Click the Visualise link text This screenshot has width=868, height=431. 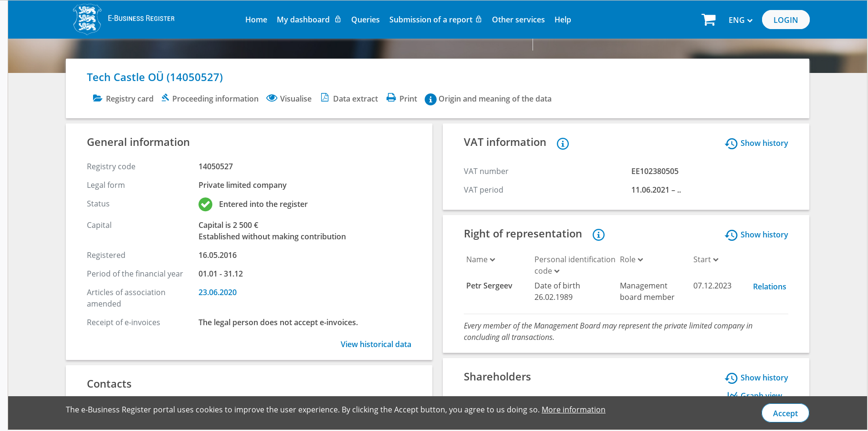coord(295,99)
